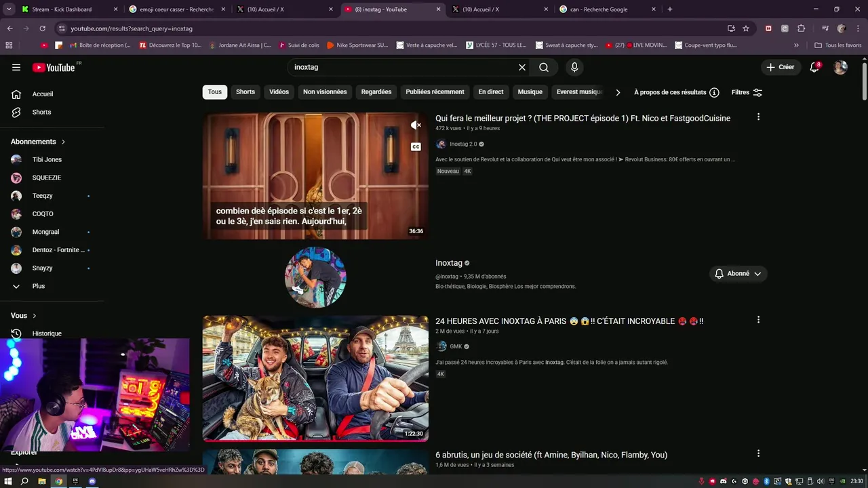Open the account avatar menu

point(840,67)
